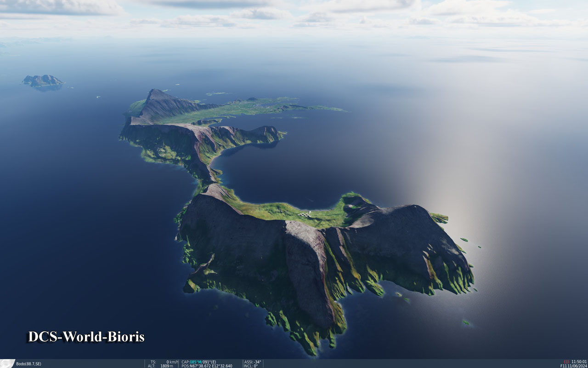Click the small distant island at upper left
This screenshot has height=368, width=588.
pyautogui.click(x=42, y=81)
